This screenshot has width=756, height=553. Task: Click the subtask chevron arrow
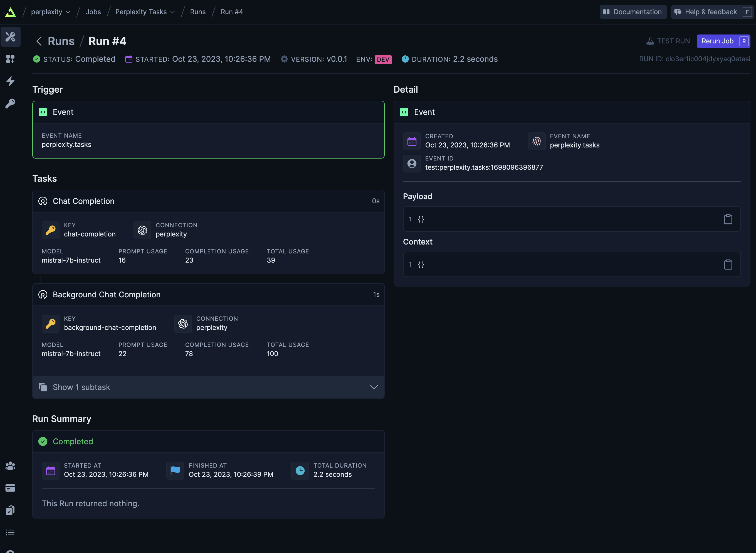[x=374, y=387]
